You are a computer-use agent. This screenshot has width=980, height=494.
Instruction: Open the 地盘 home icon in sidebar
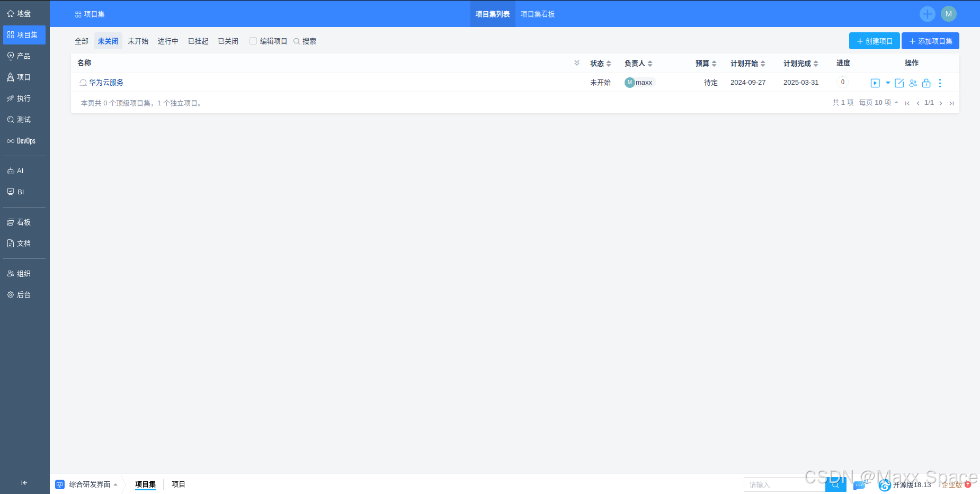point(11,14)
